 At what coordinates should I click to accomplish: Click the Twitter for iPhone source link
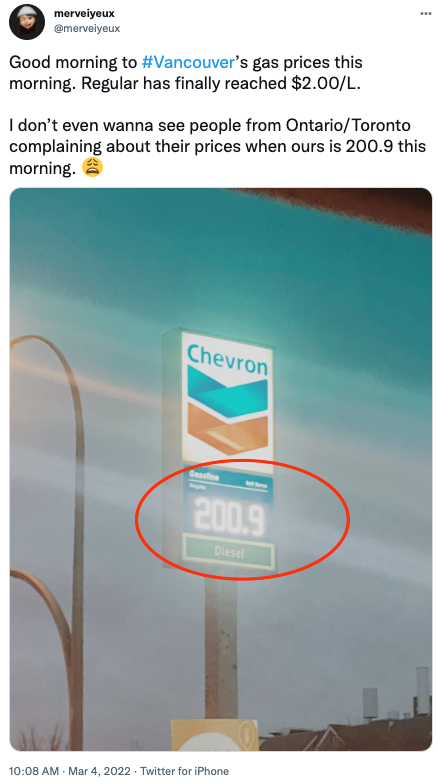click(x=185, y=771)
